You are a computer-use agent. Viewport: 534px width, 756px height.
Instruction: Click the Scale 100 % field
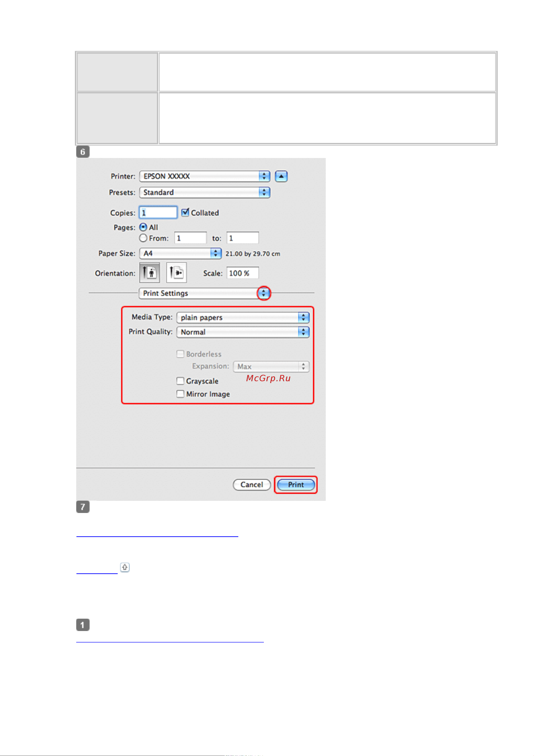[243, 273]
